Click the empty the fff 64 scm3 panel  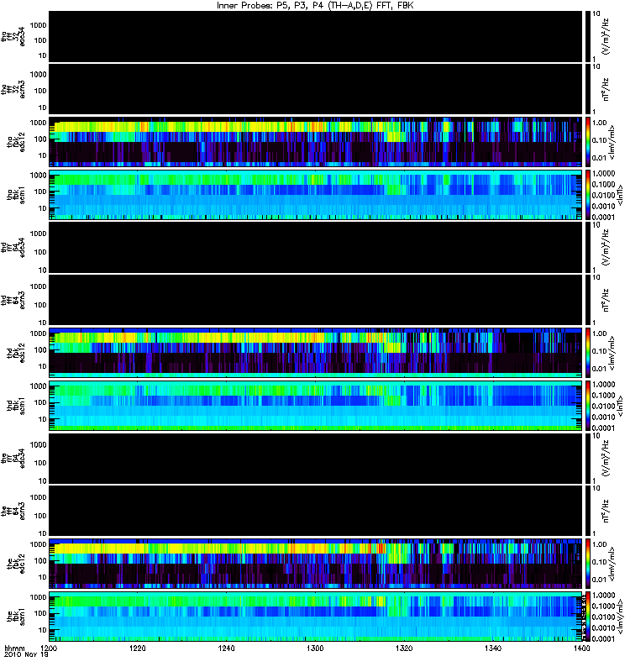[315, 511]
